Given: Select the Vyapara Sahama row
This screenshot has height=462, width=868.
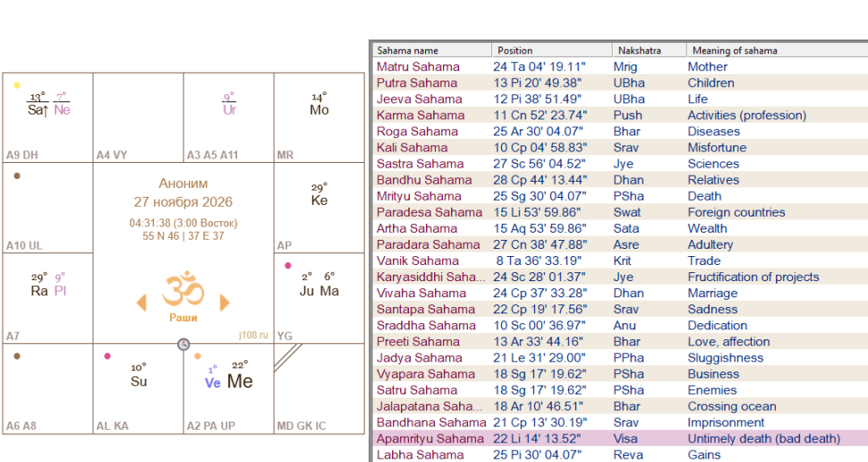Looking at the screenshot, I should pyautogui.click(x=620, y=374).
